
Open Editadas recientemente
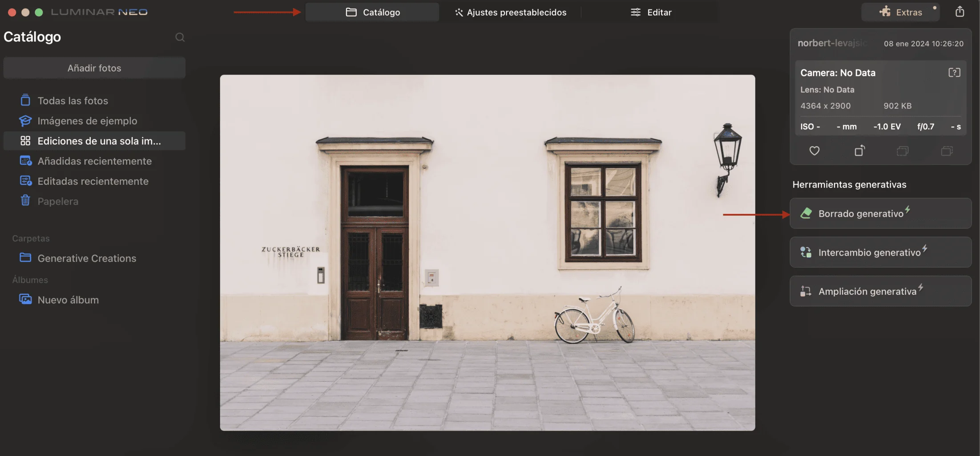(x=94, y=181)
